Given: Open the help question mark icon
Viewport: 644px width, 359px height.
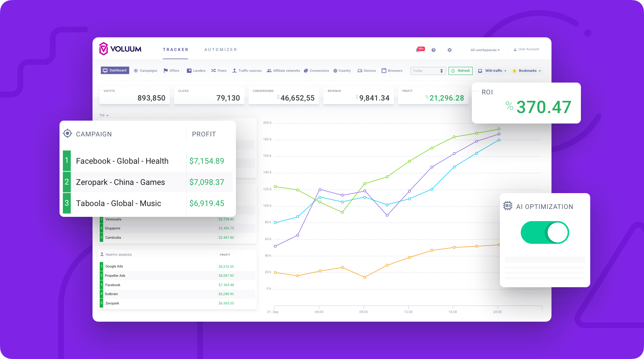Looking at the screenshot, I should coord(434,50).
